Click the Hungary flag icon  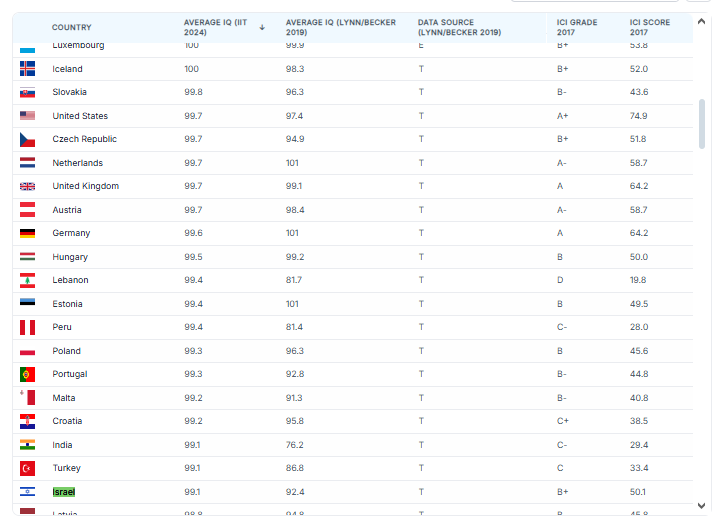[27, 256]
